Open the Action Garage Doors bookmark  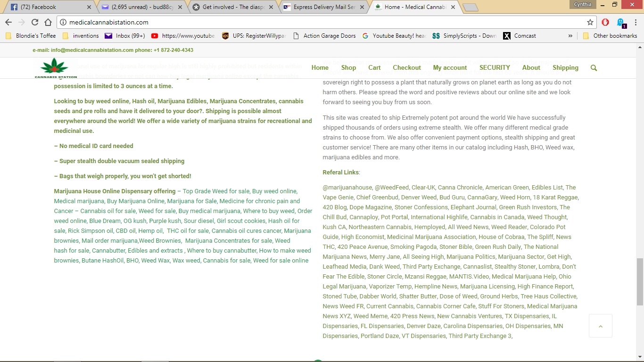pyautogui.click(x=324, y=36)
